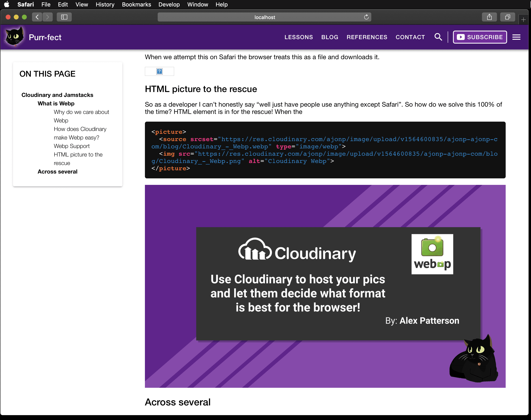Open the Safari application menu

click(x=26, y=4)
